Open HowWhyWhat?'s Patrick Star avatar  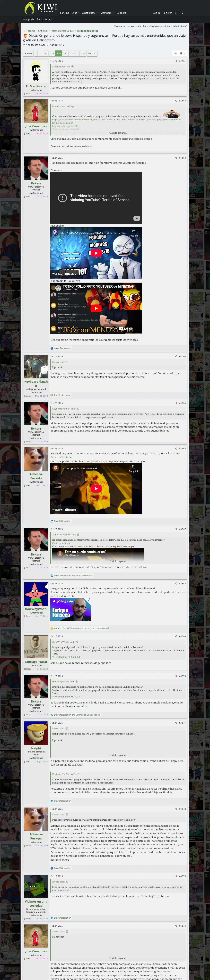click(36, 594)
